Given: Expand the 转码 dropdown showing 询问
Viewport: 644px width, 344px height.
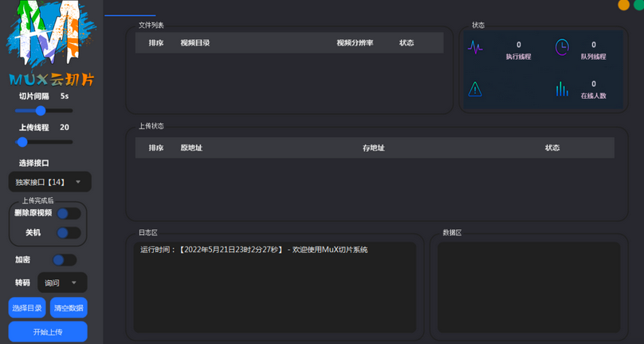Looking at the screenshot, I should tap(62, 283).
